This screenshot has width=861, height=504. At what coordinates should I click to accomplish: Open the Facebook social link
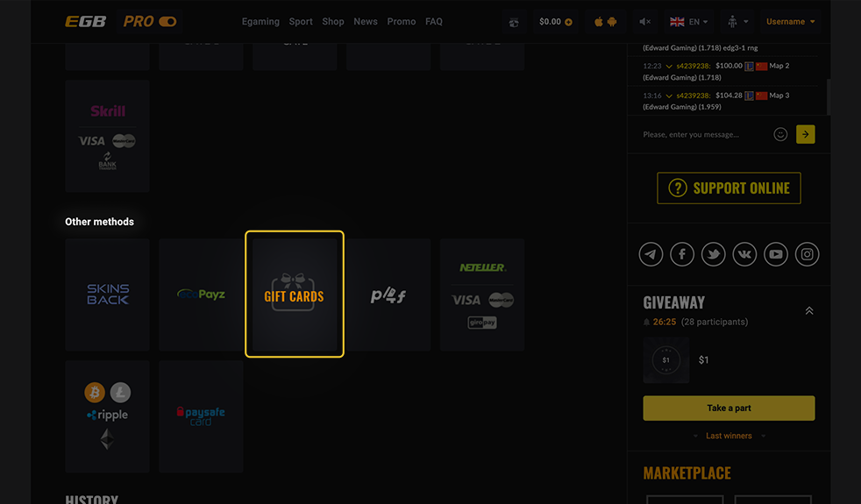(682, 254)
